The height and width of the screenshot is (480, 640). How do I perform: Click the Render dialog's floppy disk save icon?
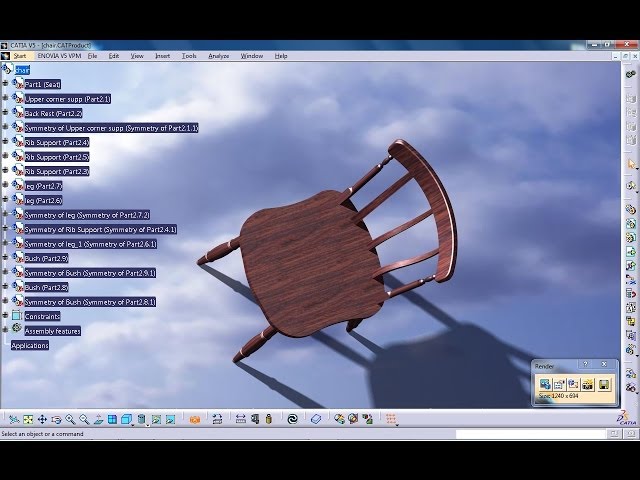coord(604,384)
